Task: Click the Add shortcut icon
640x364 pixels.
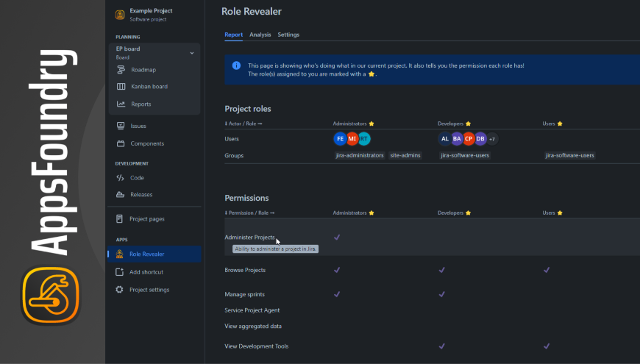Action: point(120,272)
